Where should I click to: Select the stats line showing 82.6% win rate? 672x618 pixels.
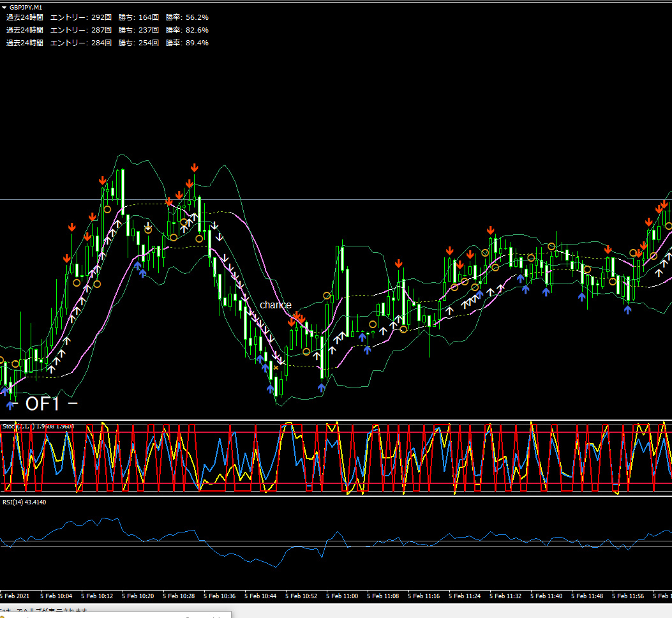tap(107, 30)
